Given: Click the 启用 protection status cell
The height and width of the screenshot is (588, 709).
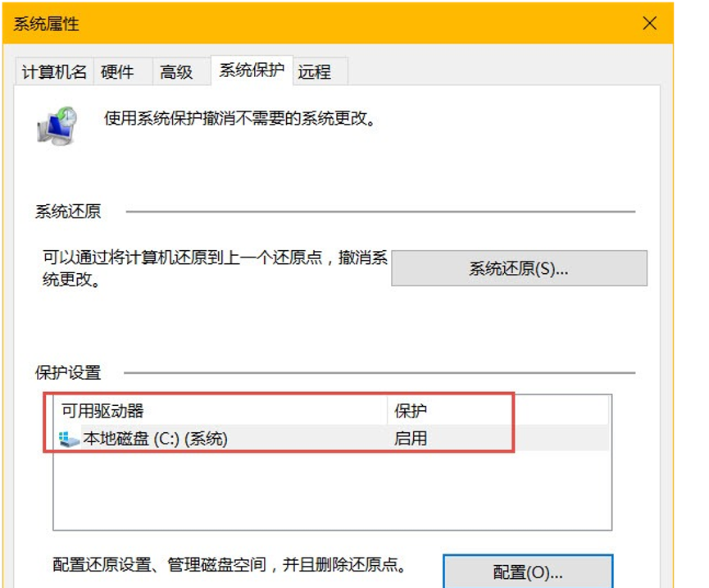Looking at the screenshot, I should tap(411, 439).
